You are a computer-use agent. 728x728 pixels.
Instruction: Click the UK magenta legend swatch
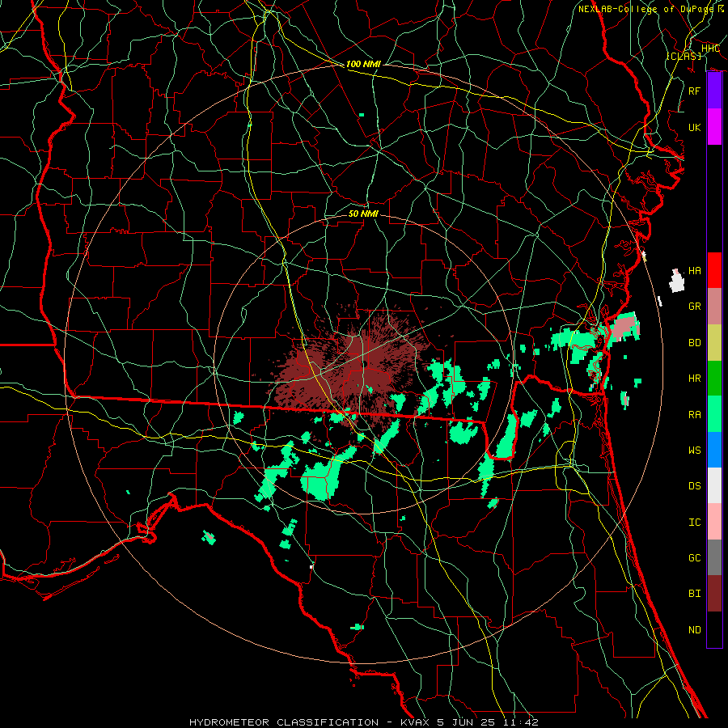coord(714,127)
